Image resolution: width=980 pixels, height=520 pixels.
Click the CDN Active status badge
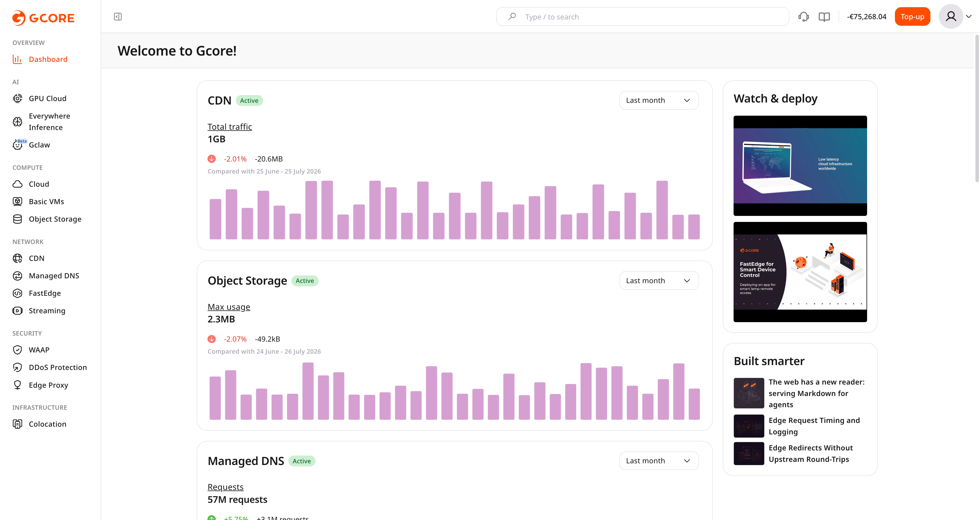(249, 100)
